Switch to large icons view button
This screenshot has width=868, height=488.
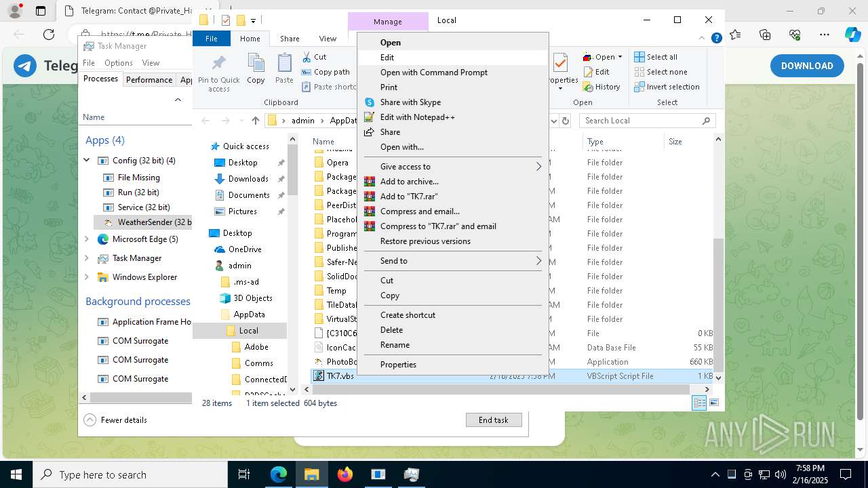(714, 403)
